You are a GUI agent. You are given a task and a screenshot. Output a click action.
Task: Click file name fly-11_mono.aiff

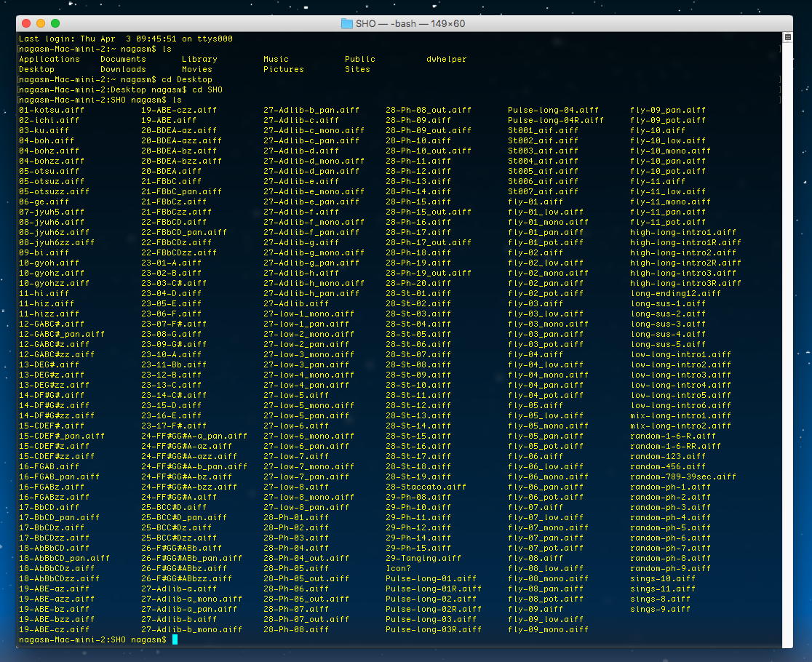click(671, 202)
